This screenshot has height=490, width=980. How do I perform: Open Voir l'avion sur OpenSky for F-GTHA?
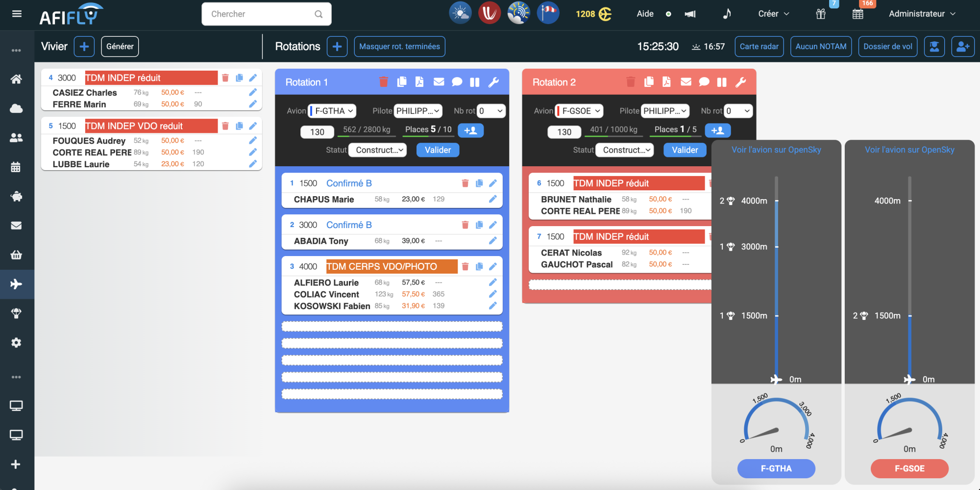pos(776,150)
